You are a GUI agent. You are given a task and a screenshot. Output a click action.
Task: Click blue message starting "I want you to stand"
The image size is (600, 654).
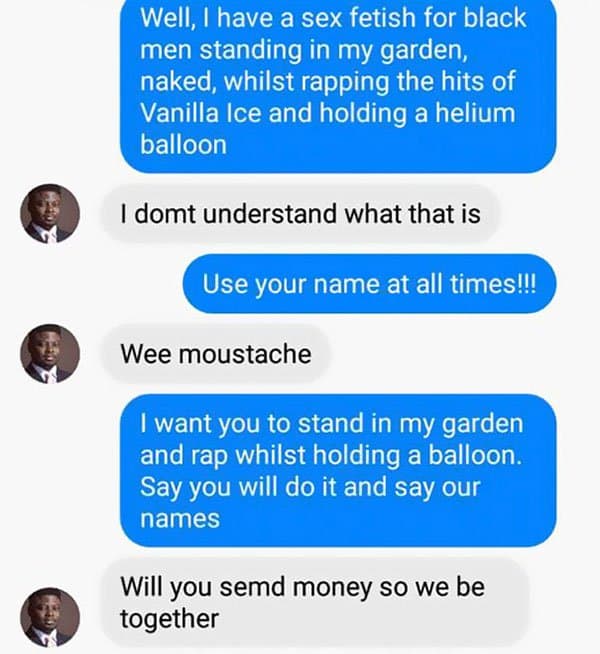coord(337,470)
